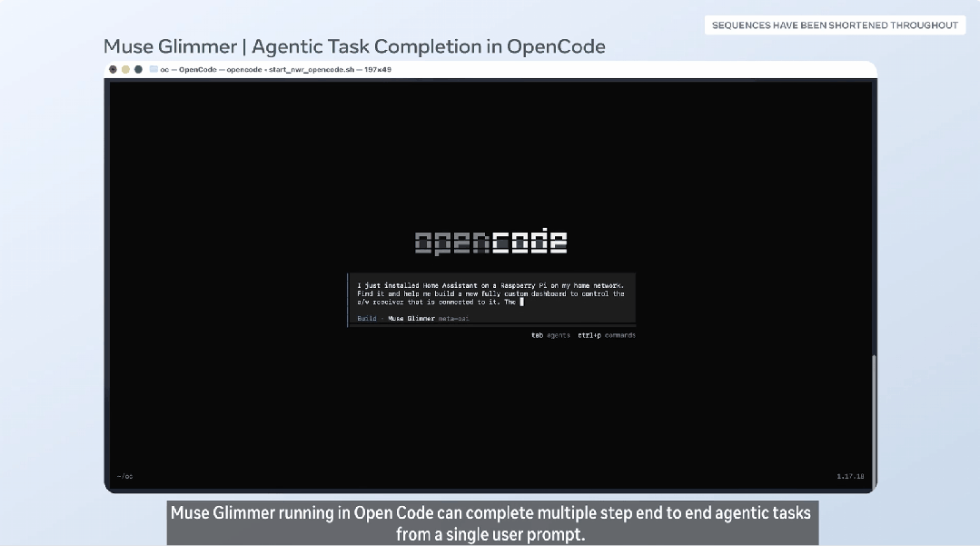
Task: Minimize the terminal window with yellow button
Action: [x=125, y=69]
